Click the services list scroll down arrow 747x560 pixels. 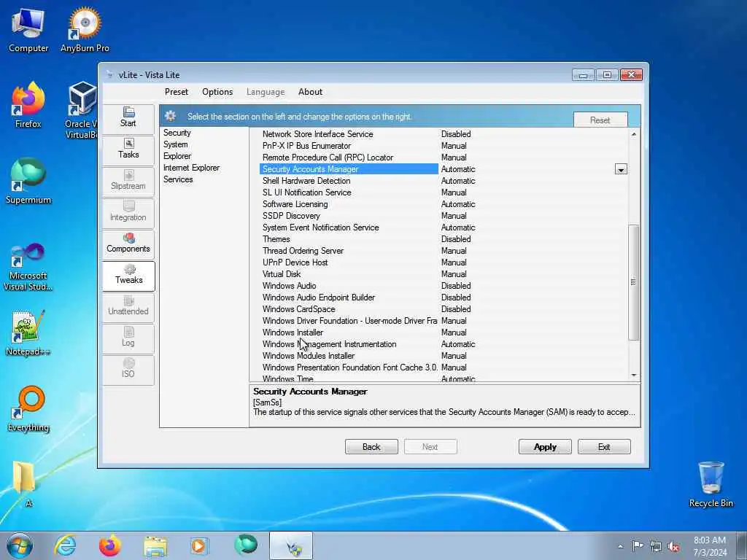coord(634,376)
